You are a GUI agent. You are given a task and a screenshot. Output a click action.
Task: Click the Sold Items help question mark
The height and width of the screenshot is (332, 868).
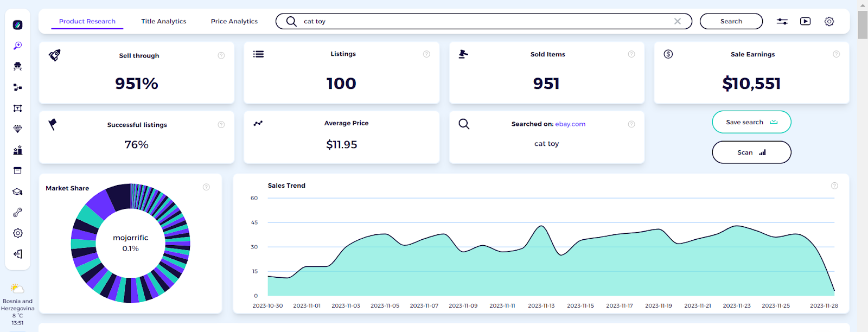click(631, 54)
